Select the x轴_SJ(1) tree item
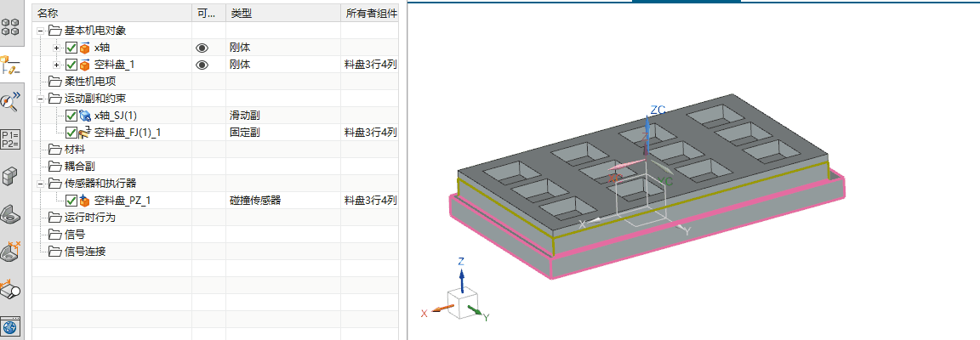The height and width of the screenshot is (340, 980). click(115, 116)
